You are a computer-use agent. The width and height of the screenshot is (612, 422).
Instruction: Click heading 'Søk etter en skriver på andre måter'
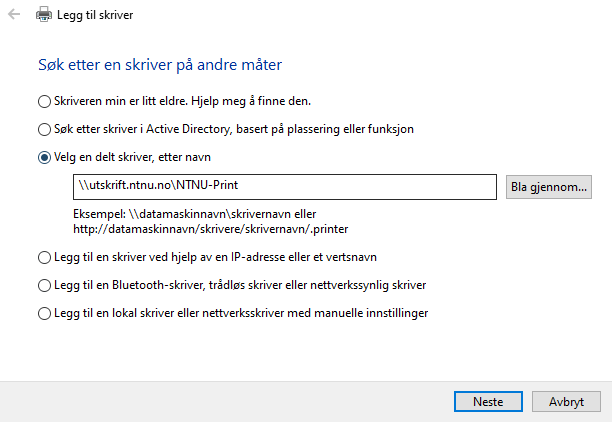[160, 65]
